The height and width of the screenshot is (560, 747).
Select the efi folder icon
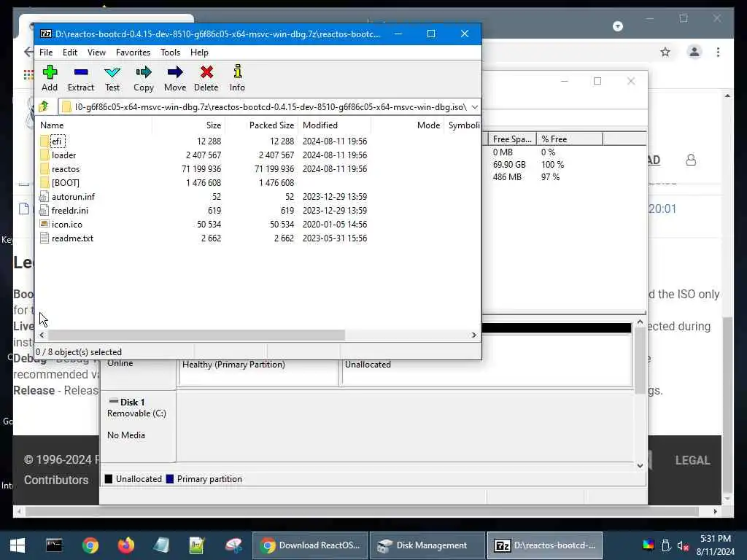coord(44,141)
